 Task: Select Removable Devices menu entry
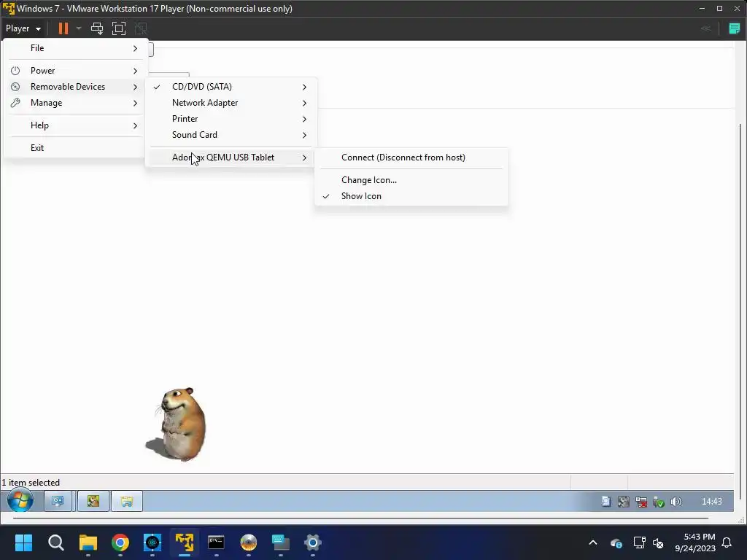[x=75, y=87]
